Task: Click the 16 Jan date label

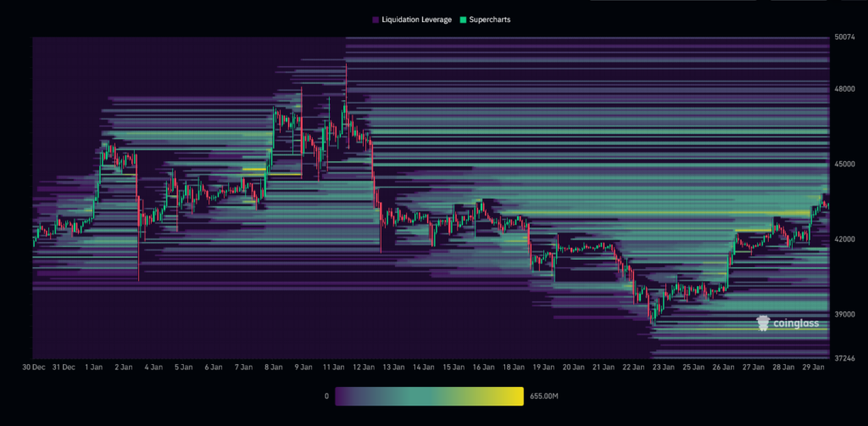Action: point(483,367)
